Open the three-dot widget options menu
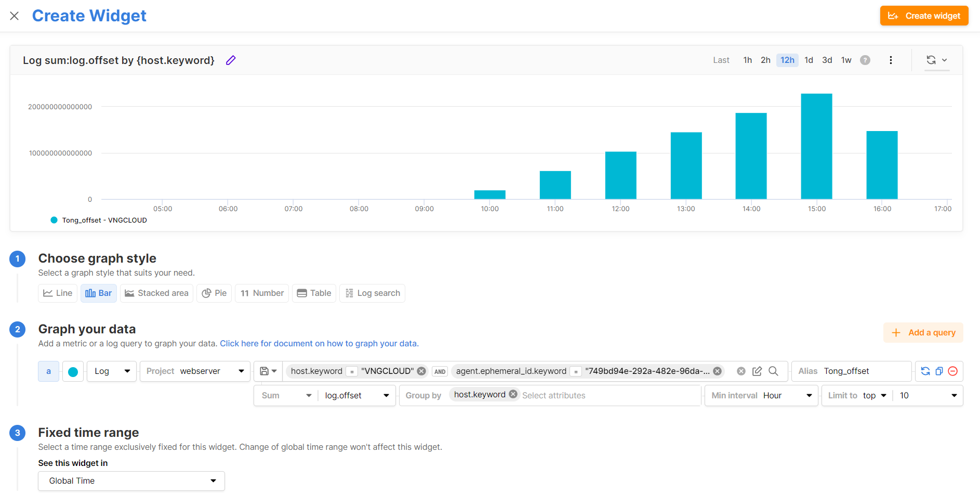The height and width of the screenshot is (493, 980). pos(891,60)
